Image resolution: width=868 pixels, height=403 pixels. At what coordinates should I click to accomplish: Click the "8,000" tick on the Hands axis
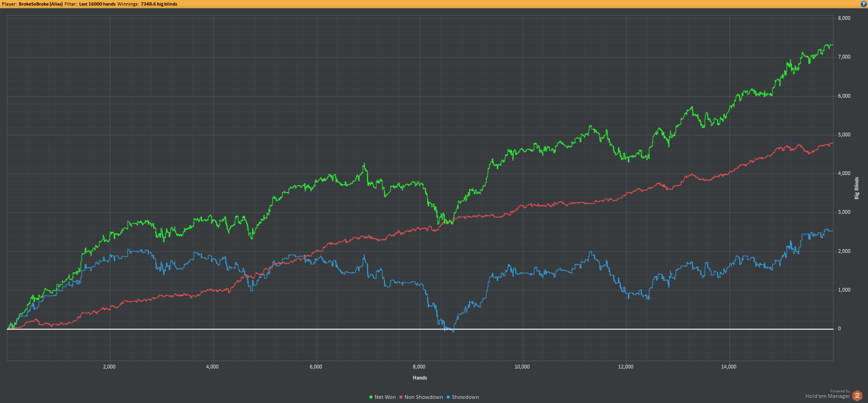pos(419,367)
